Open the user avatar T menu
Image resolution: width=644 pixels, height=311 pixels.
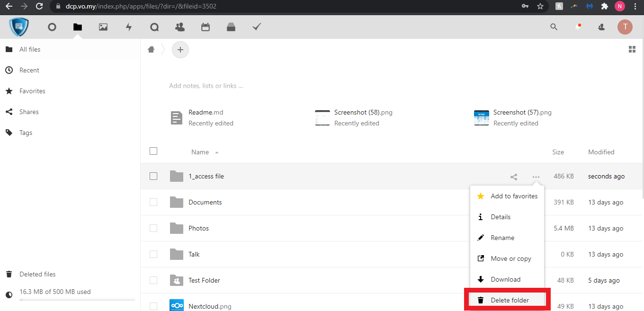(625, 27)
